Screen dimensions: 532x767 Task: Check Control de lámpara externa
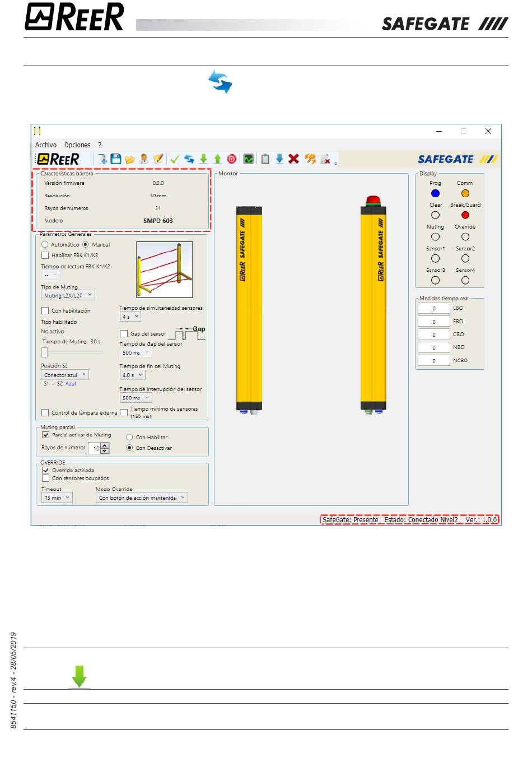(45, 412)
